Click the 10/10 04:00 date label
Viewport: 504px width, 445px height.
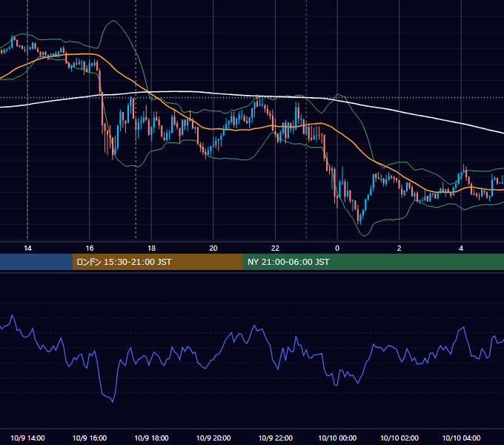coord(461,438)
